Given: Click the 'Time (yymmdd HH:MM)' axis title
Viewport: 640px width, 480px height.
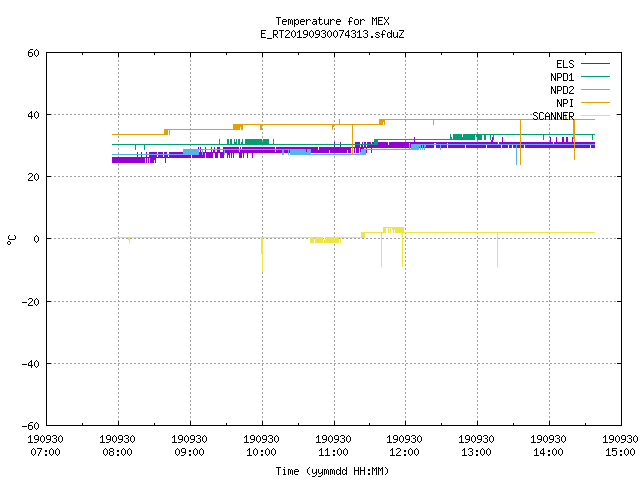Looking at the screenshot, I should 332,471.
